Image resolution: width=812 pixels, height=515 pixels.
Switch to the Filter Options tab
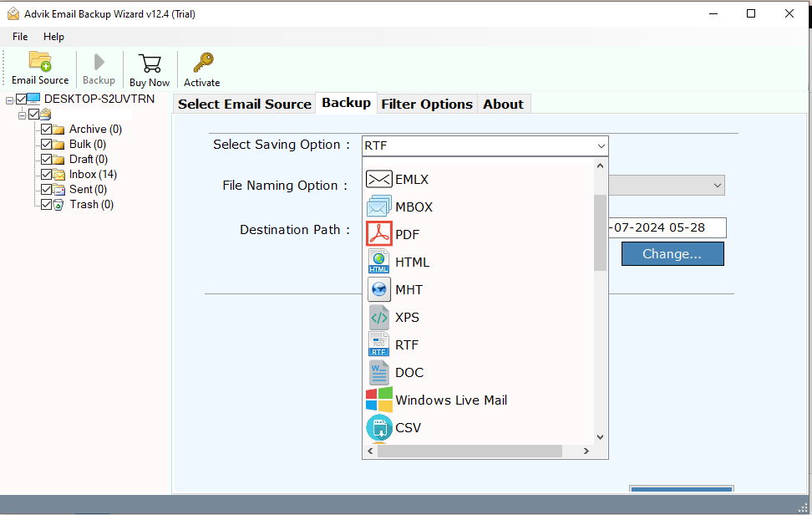click(426, 104)
